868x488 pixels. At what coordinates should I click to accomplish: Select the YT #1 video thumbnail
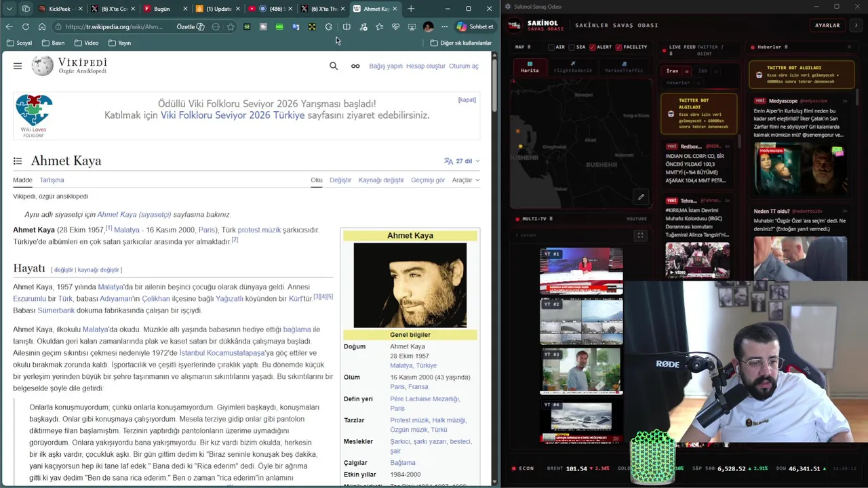click(581, 271)
